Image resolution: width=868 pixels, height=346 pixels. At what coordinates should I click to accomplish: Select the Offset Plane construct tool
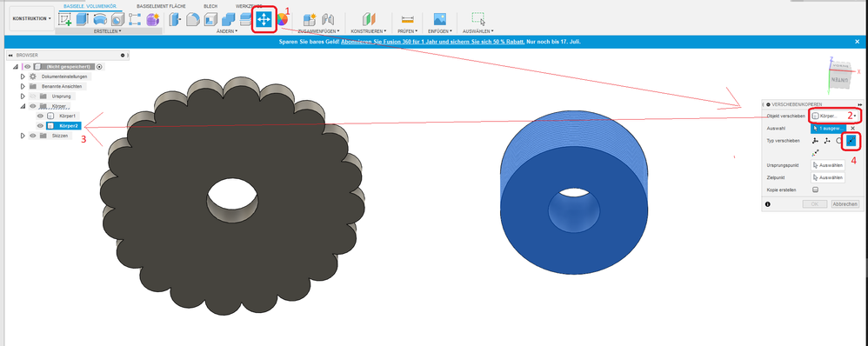(369, 20)
